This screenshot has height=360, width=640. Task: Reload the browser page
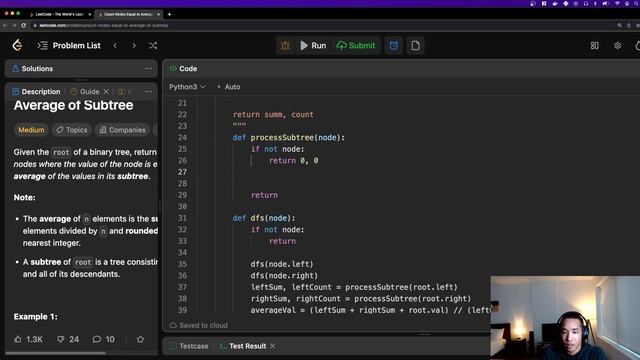pos(24,25)
